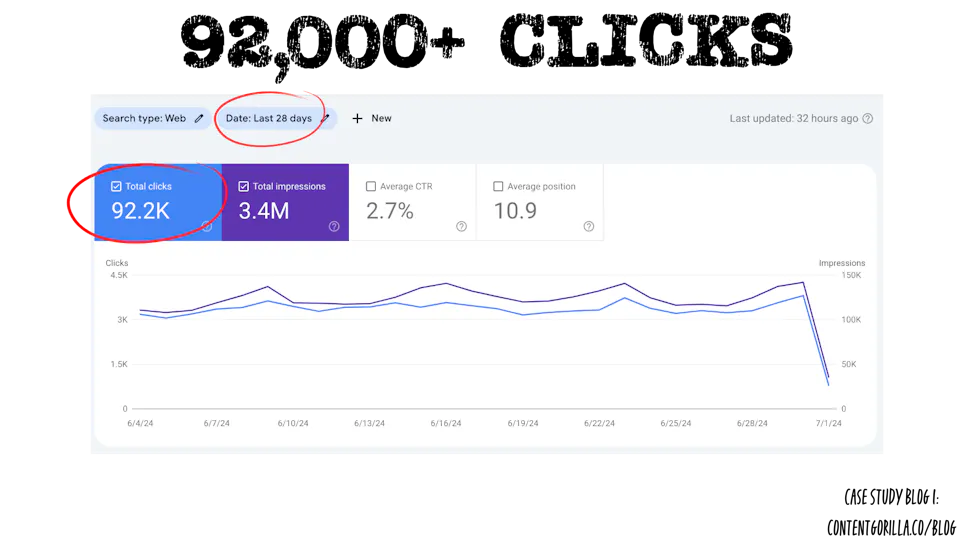Screen dimensions: 974x548
Task: Click the help icon in Total clicks card
Action: (207, 226)
